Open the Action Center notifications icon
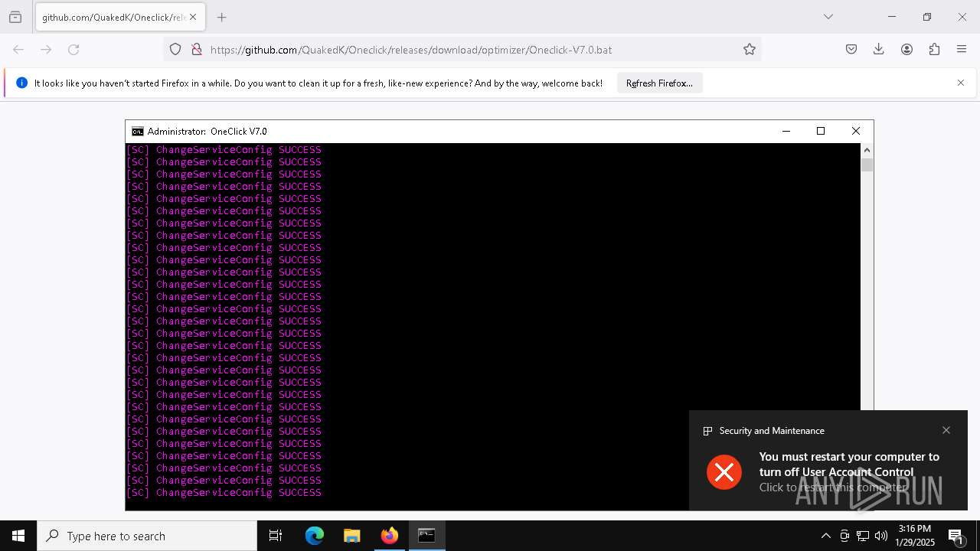Viewport: 980px width, 551px height. (956, 536)
